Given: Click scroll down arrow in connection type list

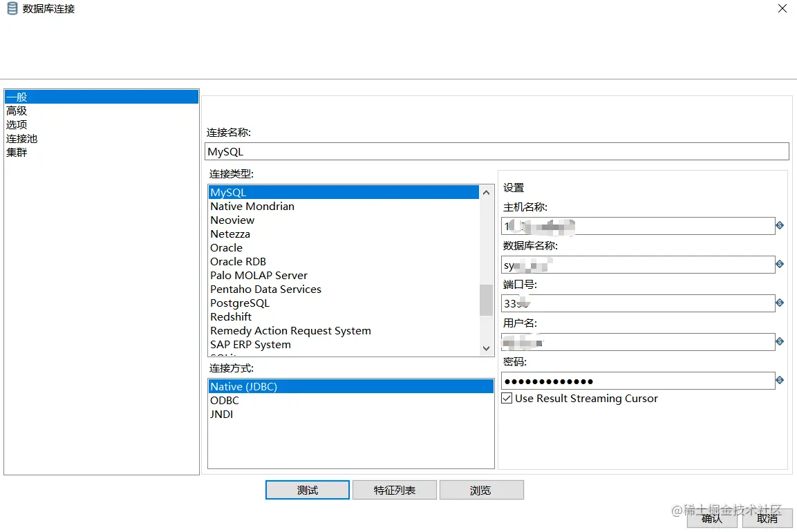Looking at the screenshot, I should 487,349.
